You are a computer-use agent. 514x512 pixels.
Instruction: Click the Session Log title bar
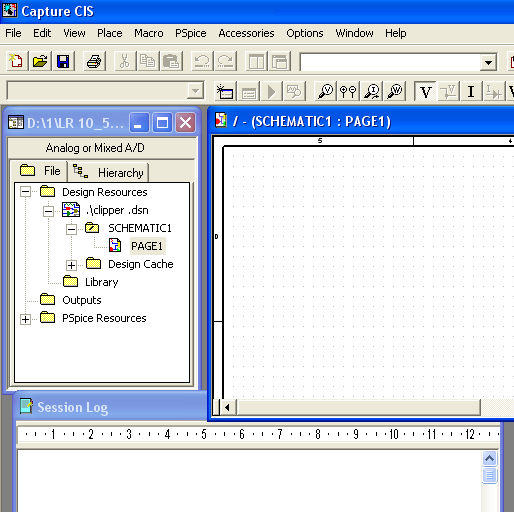[x=110, y=407]
